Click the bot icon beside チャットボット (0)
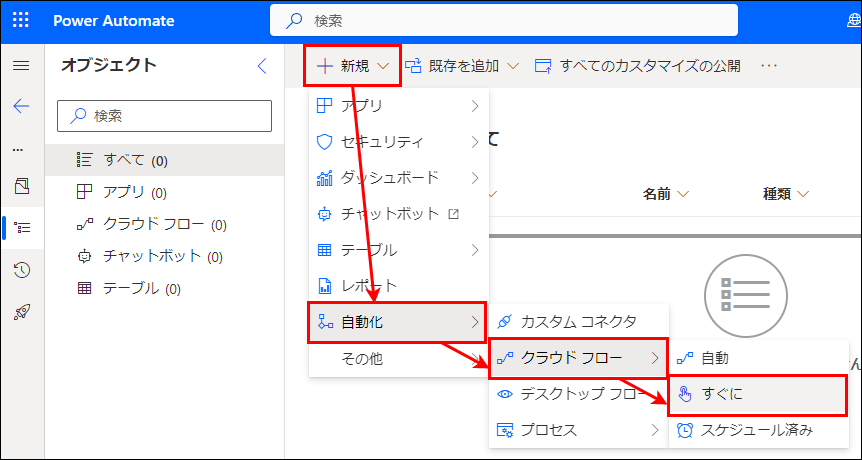The width and height of the screenshot is (862, 460). point(84,256)
